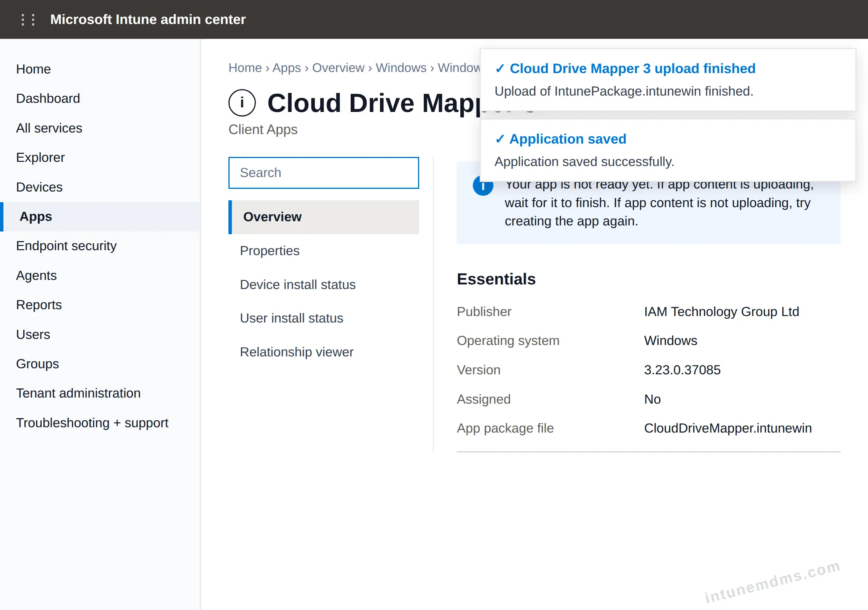Viewport: 868px width, 610px height.
Task: Click the Assigned value No
Action: click(x=652, y=399)
